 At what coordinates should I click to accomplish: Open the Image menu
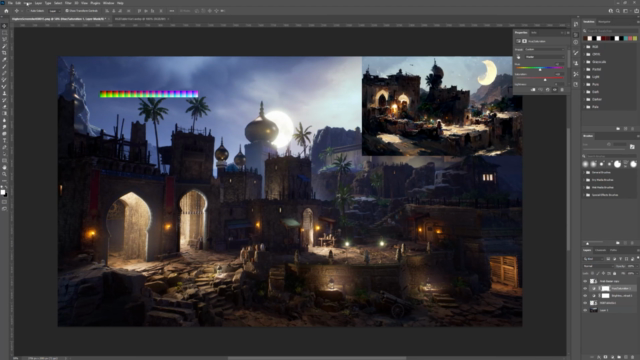coord(28,3)
